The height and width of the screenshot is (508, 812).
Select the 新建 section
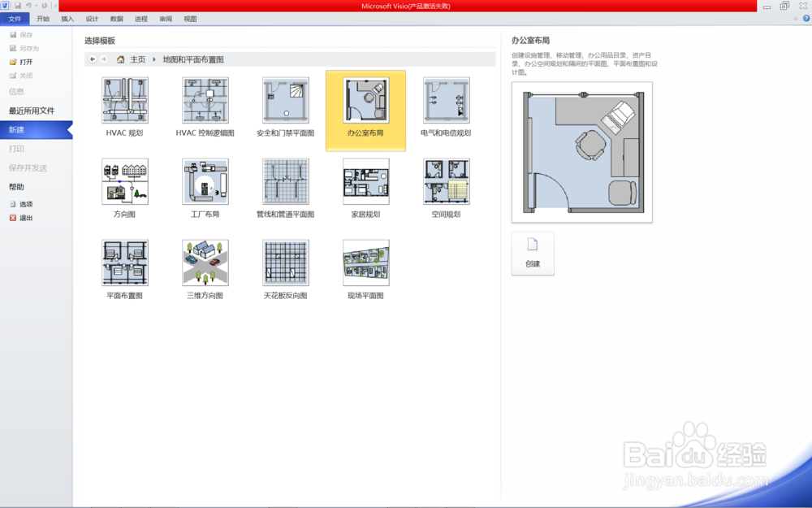point(37,129)
